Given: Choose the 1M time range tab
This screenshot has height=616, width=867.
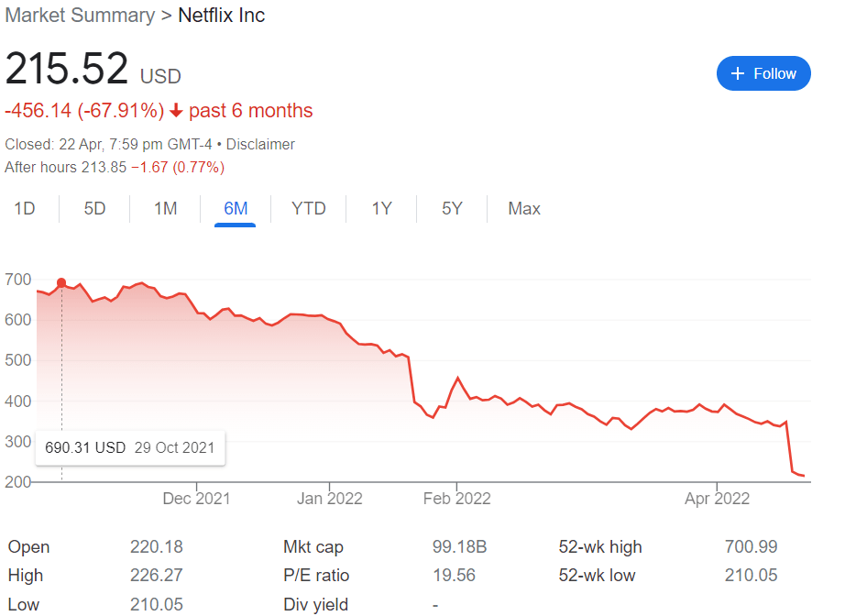Looking at the screenshot, I should click(x=165, y=209).
